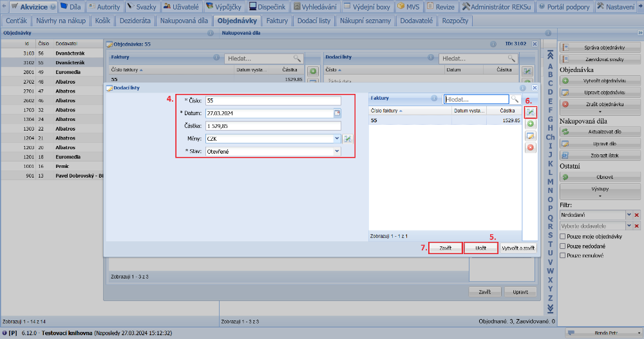Viewport: 644px width, 339px height.
Task: Switch to the Faktury tab
Action: click(277, 21)
